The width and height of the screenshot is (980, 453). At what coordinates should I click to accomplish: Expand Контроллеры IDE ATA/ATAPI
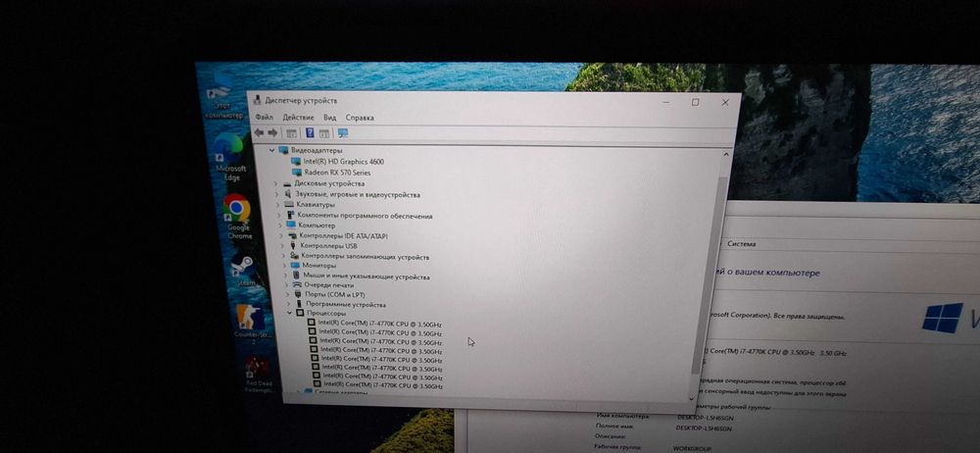282,236
